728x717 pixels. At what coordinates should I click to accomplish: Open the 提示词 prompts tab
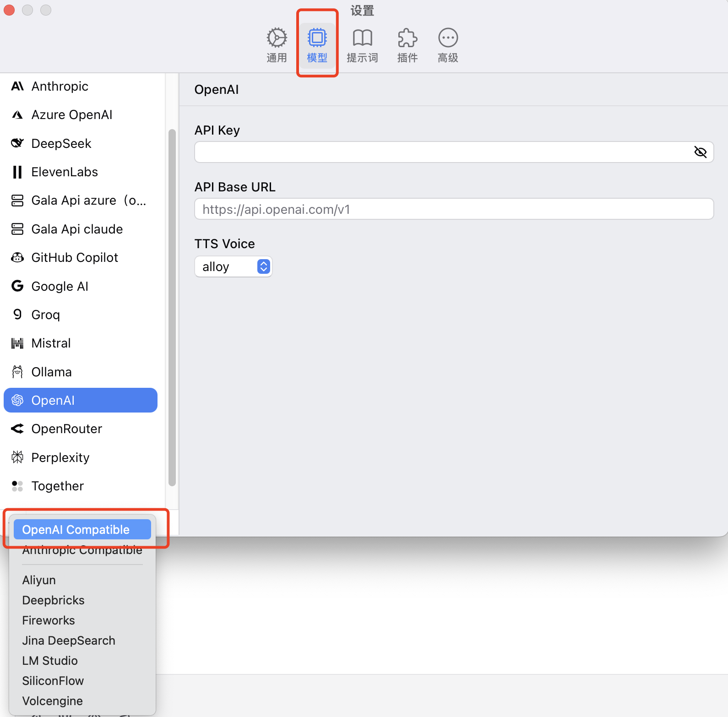[x=362, y=45]
